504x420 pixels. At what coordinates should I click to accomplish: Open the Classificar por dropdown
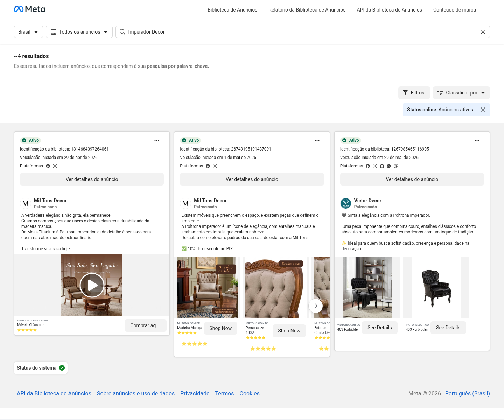coord(461,93)
